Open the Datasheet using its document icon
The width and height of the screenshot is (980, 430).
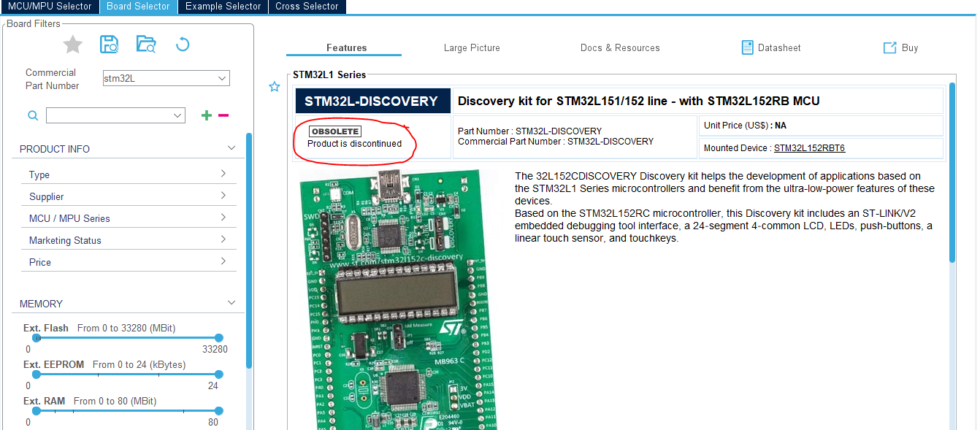point(747,47)
